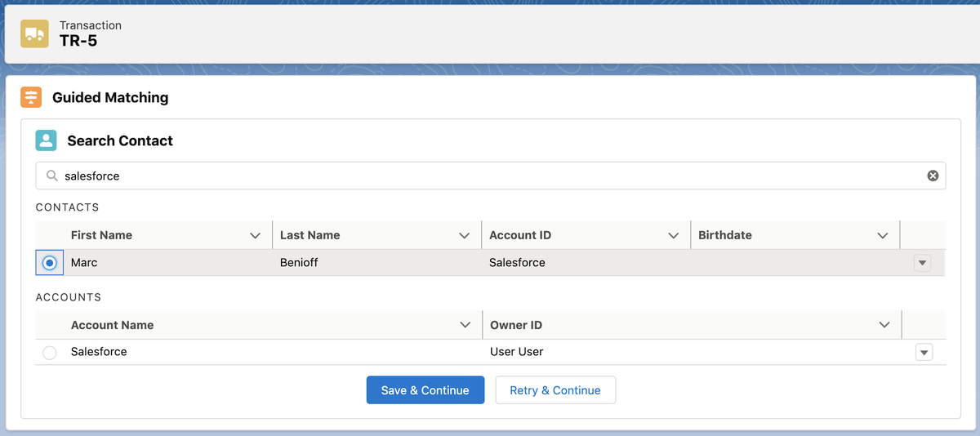Screen dimensions: 980x436
Task: Click Retry & Continue button
Action: 555,390
